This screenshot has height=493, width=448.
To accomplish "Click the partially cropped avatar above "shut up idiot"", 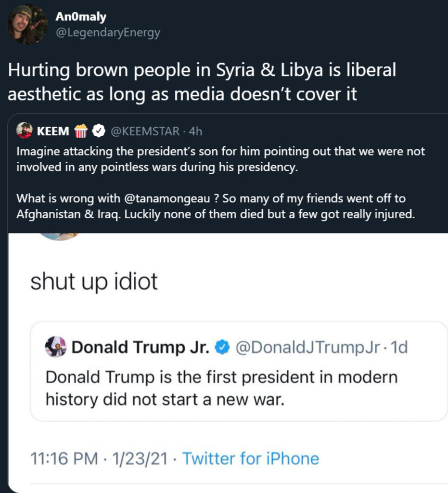I will coord(59,236).
